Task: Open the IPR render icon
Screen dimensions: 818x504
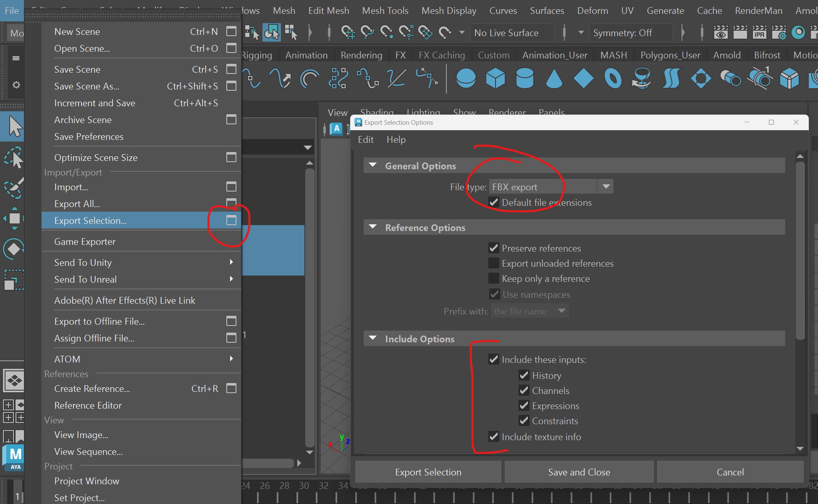Action: (759, 33)
